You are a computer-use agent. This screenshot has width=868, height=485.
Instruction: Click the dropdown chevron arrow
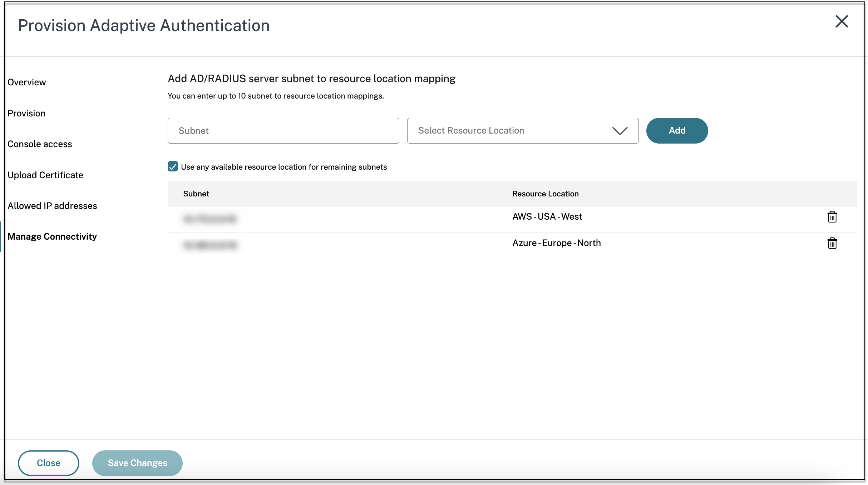pyautogui.click(x=620, y=131)
